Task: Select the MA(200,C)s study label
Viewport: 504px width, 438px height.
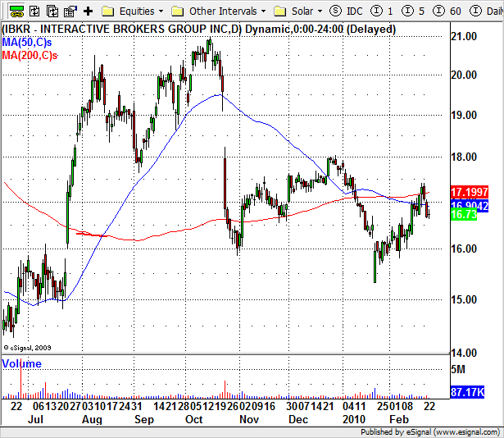Action: [30, 55]
